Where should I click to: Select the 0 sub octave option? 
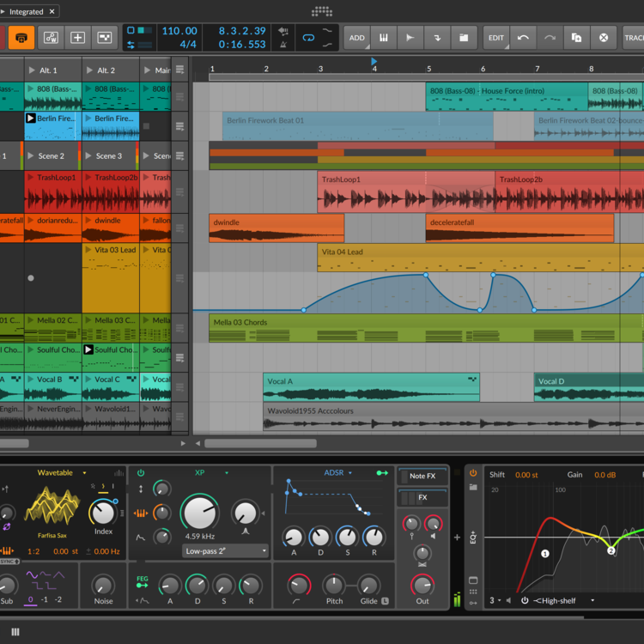pos(30,599)
